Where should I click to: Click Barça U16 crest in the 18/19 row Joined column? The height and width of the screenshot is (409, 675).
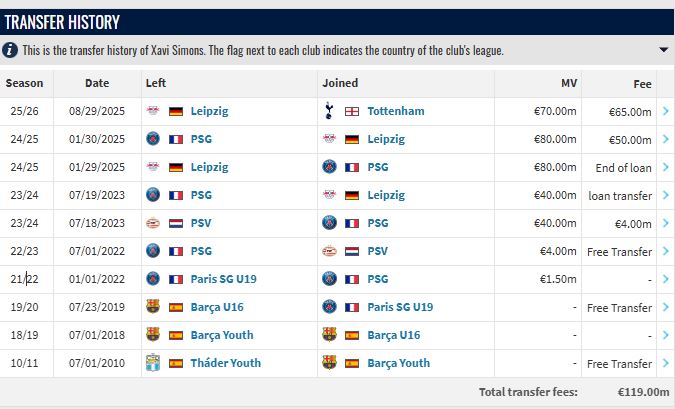point(329,335)
